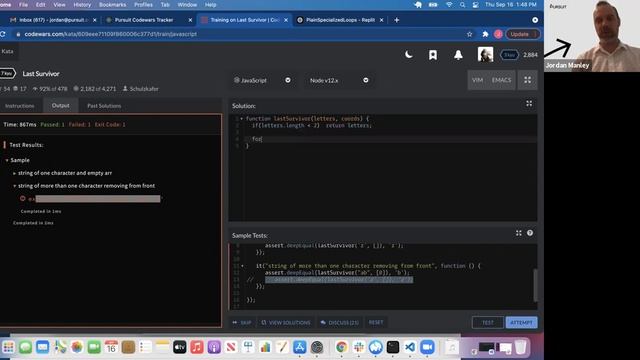Image resolution: width=640 pixels, height=360 pixels.
Task: Fold the function at line 1
Action: [242, 119]
